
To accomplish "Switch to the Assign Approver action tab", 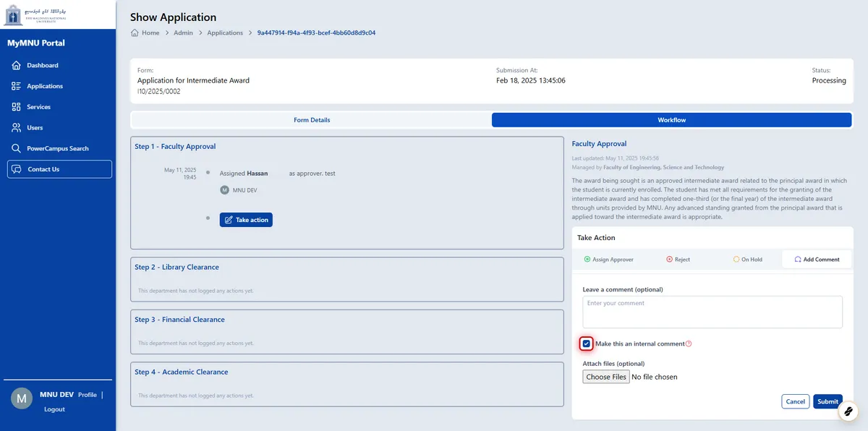I will coord(608,260).
